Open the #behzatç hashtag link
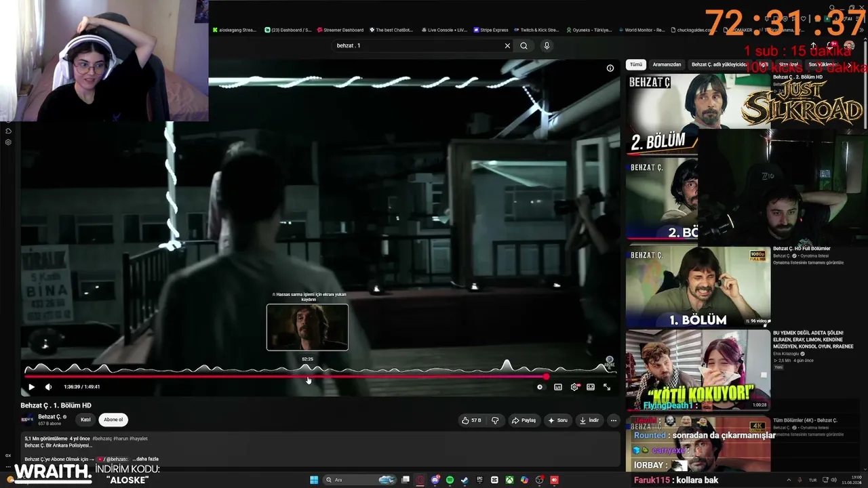Viewport: 868px width, 488px height. (x=102, y=439)
